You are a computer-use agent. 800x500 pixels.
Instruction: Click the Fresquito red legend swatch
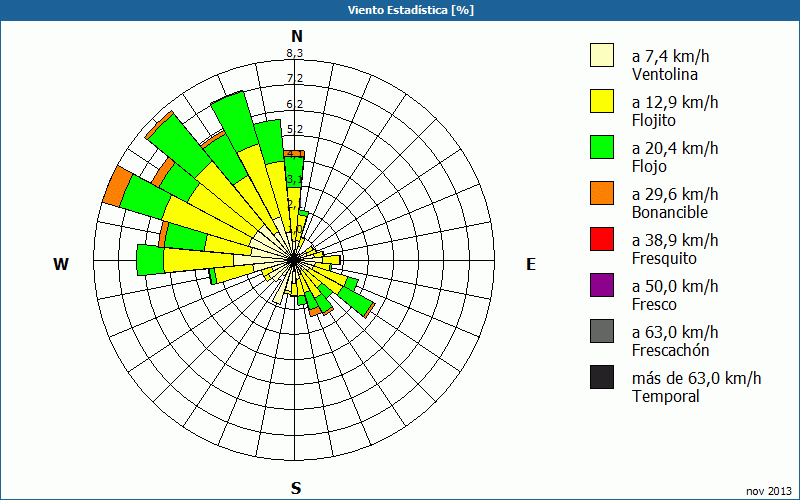602,239
